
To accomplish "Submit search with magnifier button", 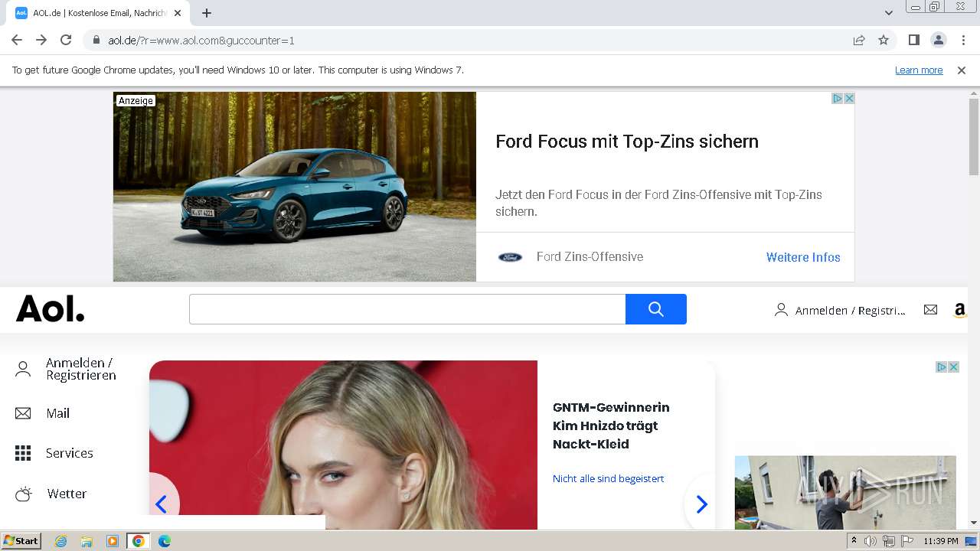I will tap(656, 309).
